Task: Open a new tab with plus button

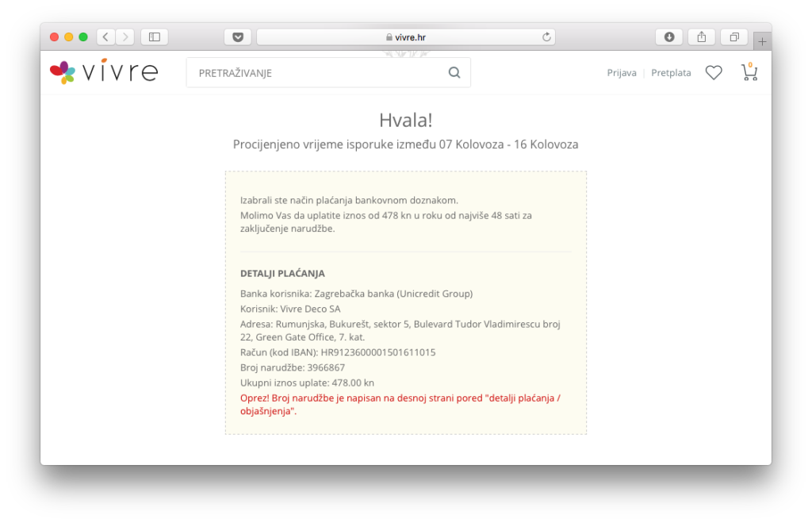Action: click(x=762, y=42)
